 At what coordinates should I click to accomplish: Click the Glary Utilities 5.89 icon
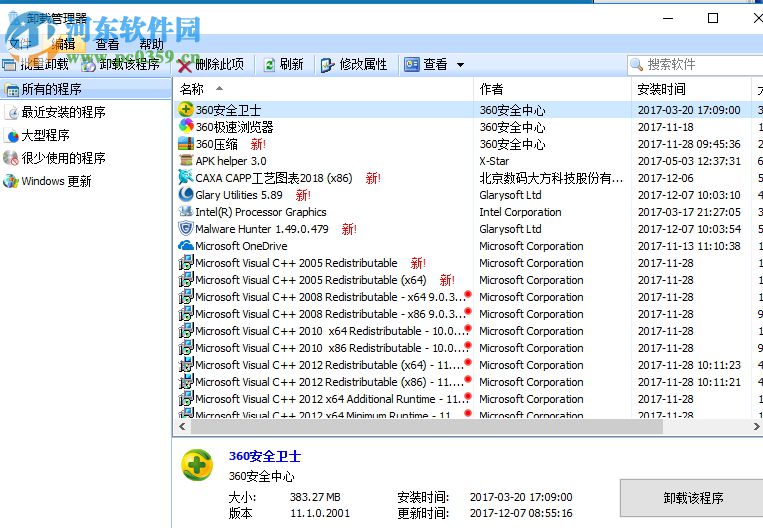186,194
